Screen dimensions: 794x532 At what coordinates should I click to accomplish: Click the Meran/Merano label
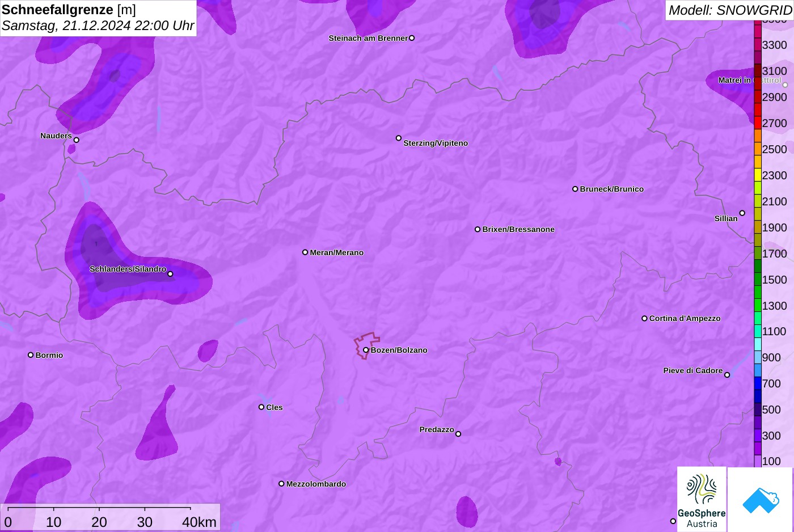click(337, 252)
